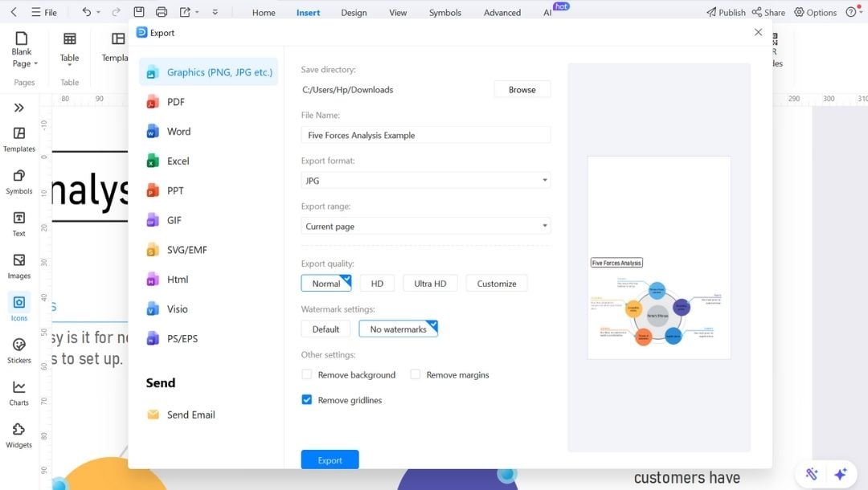868x490 pixels.
Task: Open the Table dropdown arrow
Action: click(69, 65)
